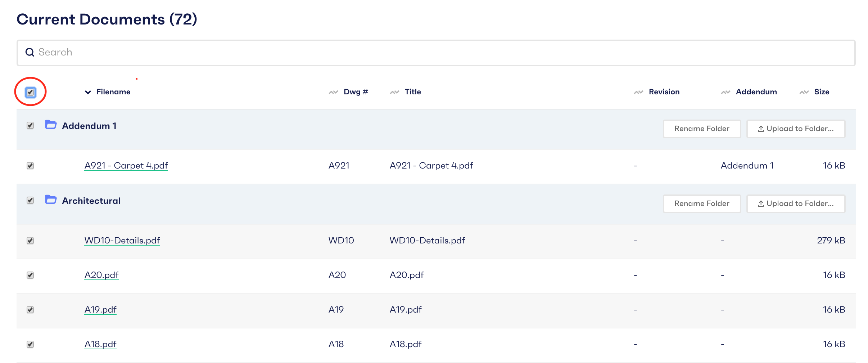Uncheck the Architectural folder checkbox
868x363 pixels.
[x=30, y=200]
